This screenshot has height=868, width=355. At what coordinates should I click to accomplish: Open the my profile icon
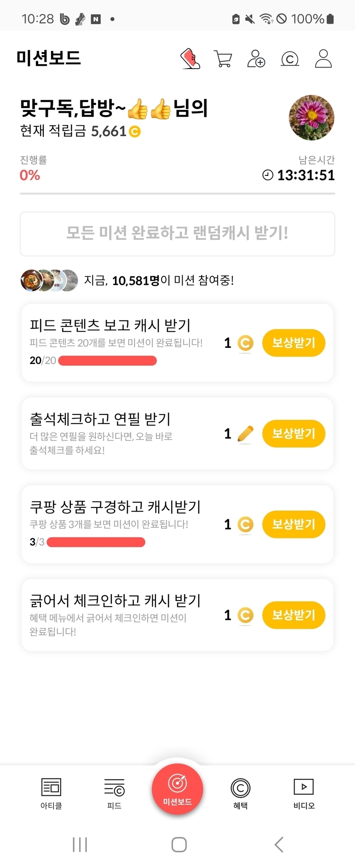323,59
